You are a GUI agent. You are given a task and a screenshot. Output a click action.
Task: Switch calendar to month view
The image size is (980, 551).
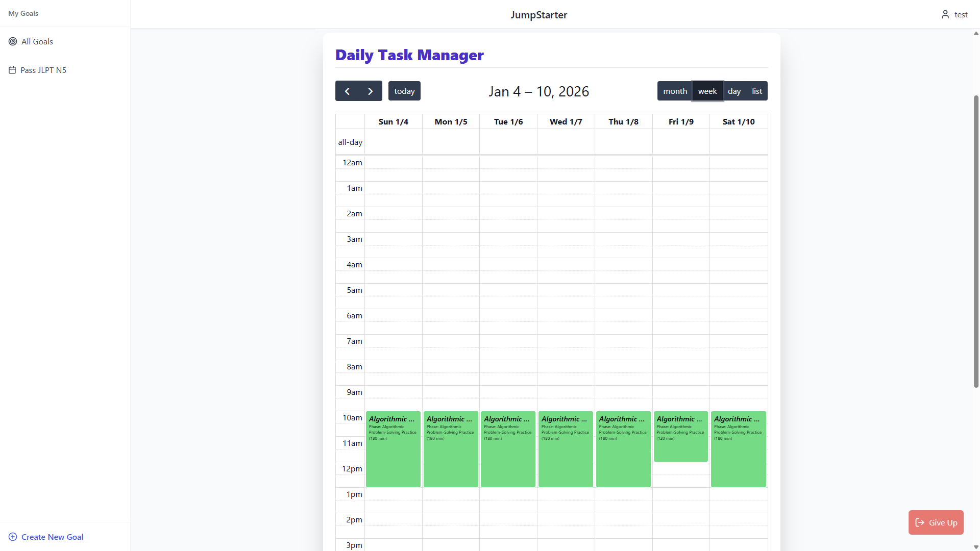[675, 91]
